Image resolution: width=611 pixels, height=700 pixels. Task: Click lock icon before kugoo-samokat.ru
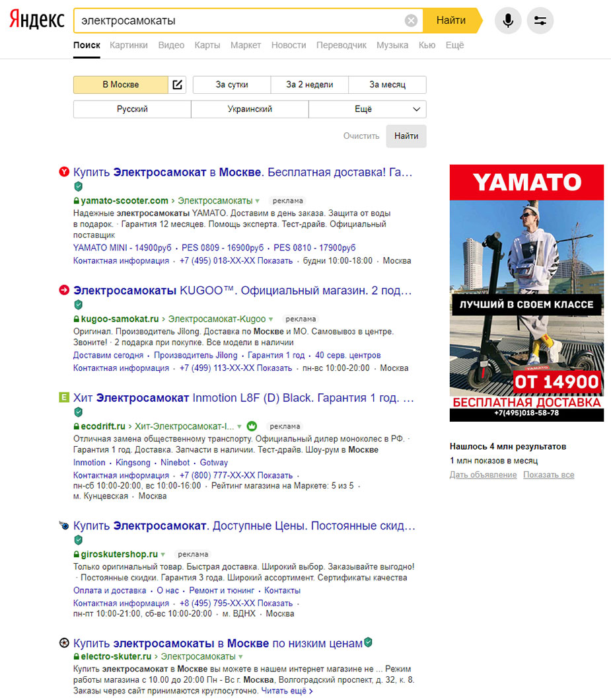[x=76, y=319]
